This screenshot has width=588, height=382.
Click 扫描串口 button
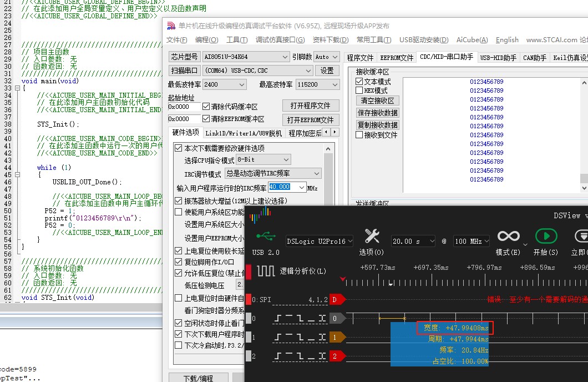tap(184, 71)
